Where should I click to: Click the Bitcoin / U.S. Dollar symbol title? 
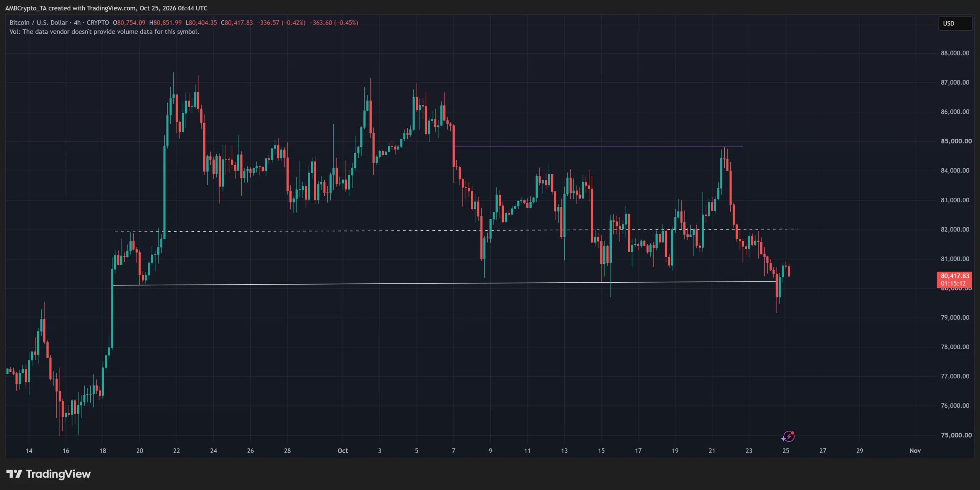click(38, 23)
